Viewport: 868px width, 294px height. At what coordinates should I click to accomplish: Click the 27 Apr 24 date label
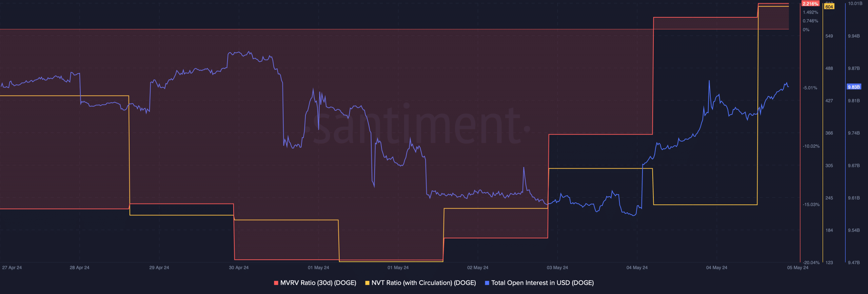[x=12, y=268]
